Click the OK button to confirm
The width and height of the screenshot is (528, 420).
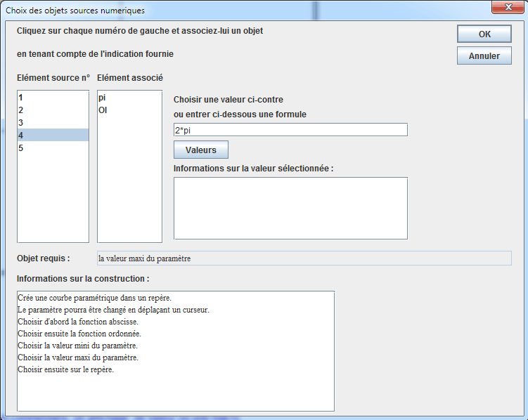(484, 34)
